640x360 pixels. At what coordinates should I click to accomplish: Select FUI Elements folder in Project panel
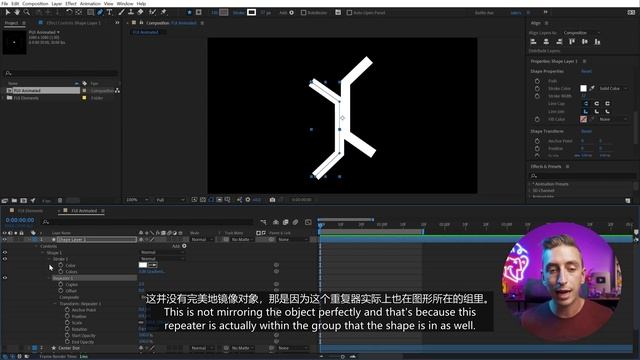pos(26,98)
